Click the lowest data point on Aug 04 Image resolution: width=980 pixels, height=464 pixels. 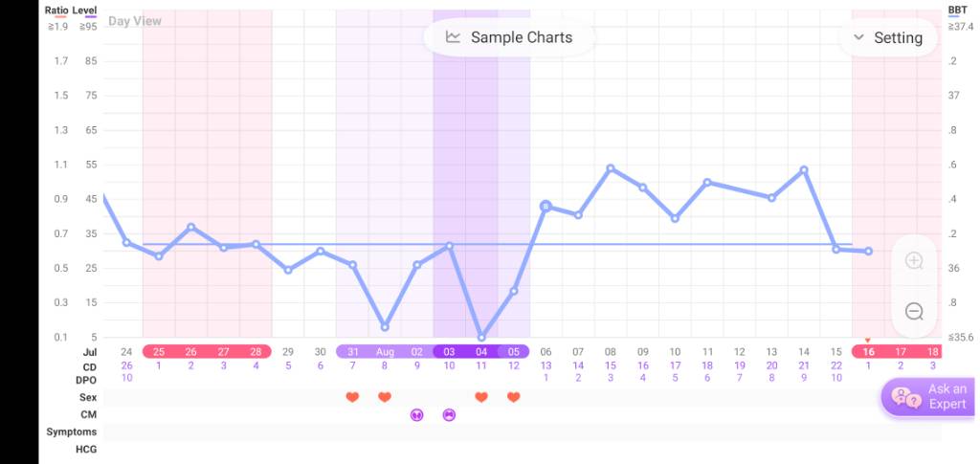tap(481, 337)
